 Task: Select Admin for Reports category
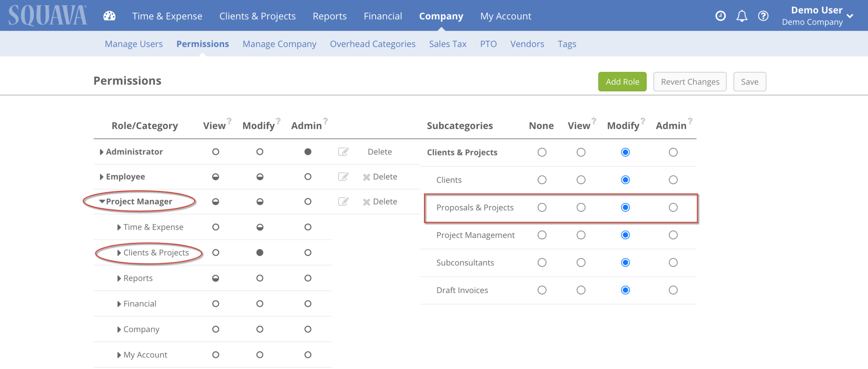click(308, 278)
